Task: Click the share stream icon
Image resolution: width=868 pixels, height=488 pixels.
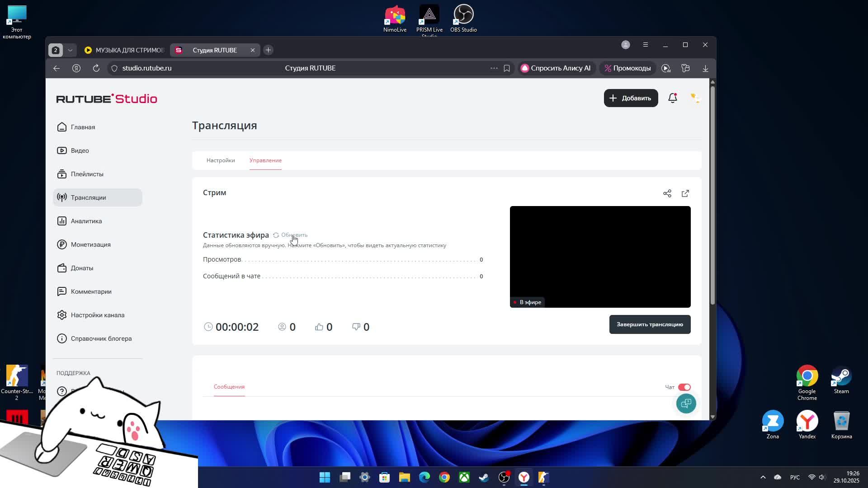Action: [x=667, y=193]
